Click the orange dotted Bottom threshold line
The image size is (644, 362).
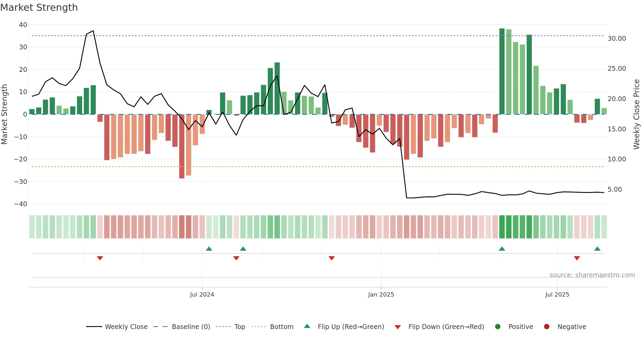(318, 167)
